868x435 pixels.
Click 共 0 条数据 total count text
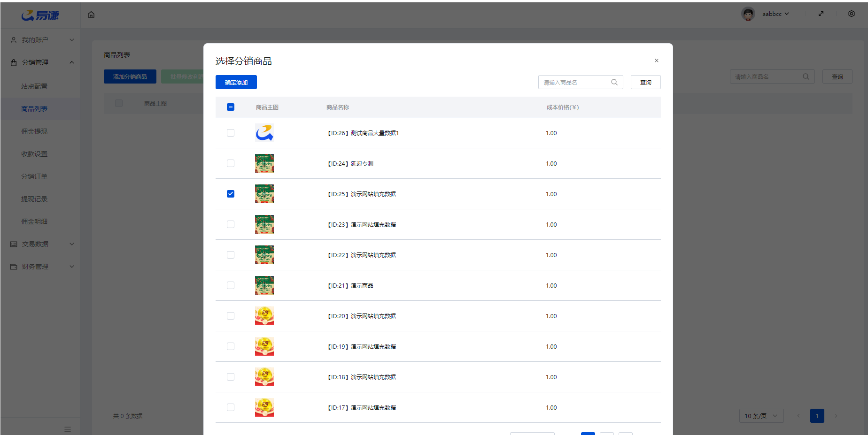[x=128, y=416]
